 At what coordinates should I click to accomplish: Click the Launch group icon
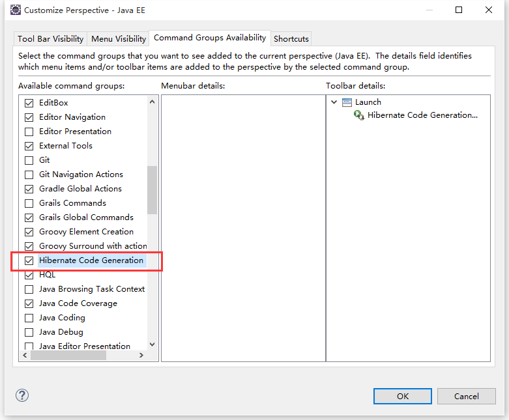pyautogui.click(x=347, y=102)
